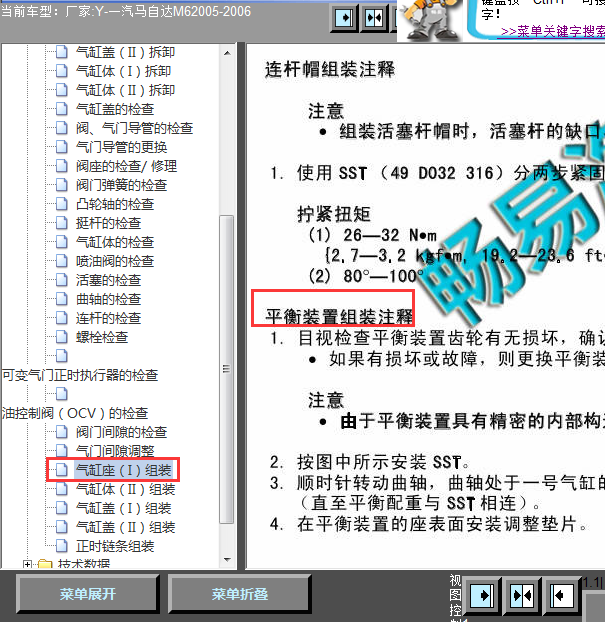Select 喷油阀的检查 entry

point(115,261)
